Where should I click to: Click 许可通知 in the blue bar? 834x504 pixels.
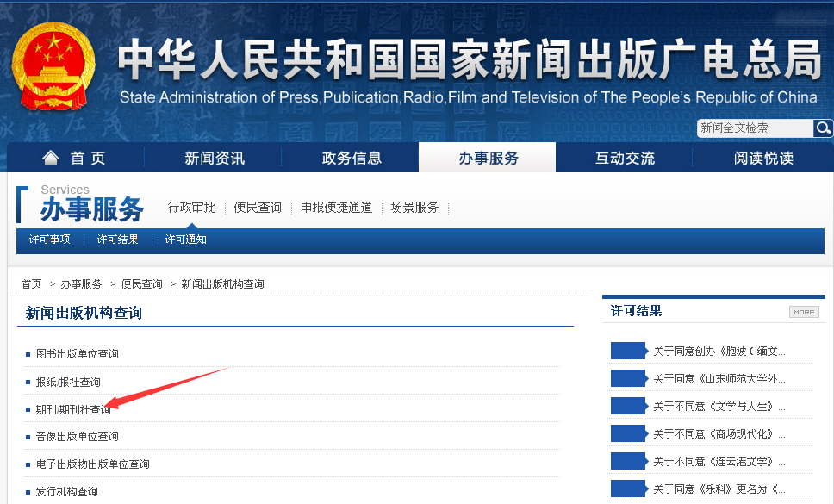coord(185,240)
